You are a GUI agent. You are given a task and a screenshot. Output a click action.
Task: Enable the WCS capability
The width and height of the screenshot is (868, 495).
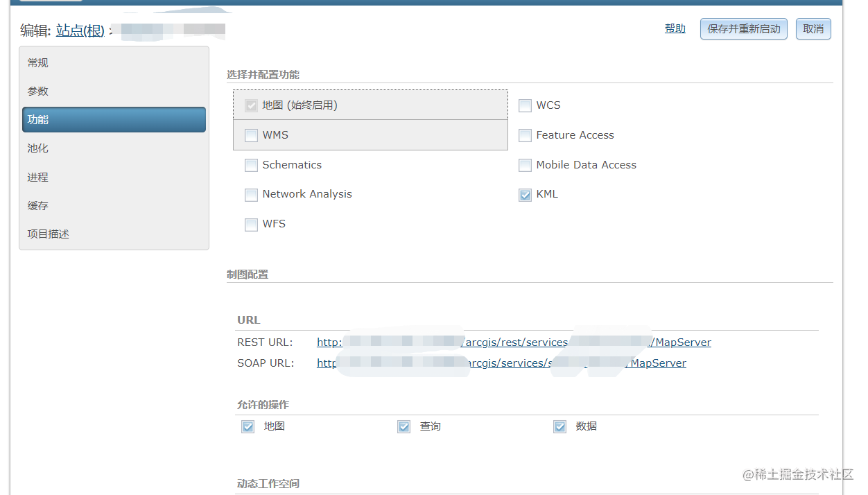525,105
